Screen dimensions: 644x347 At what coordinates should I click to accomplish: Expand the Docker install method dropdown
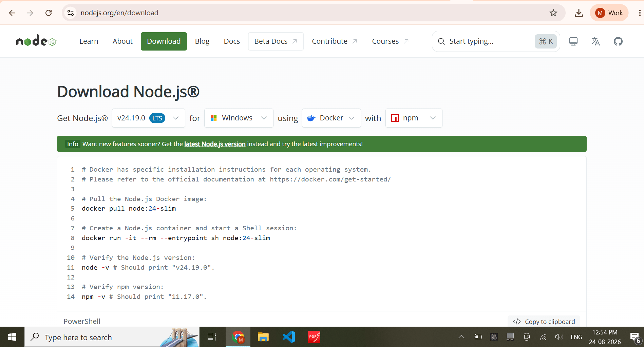tap(332, 118)
